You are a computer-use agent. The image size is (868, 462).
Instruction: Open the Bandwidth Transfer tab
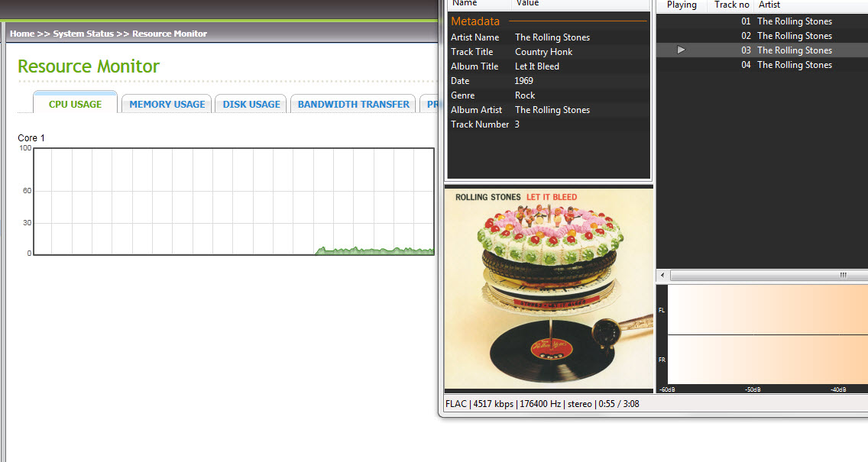[353, 104]
